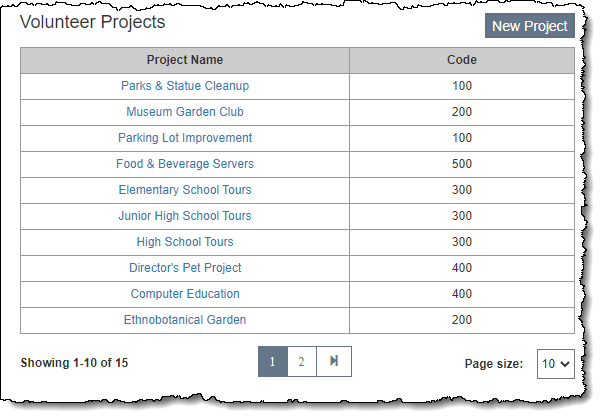This screenshot has width=603, height=418.
Task: Sort by Project Name column header
Action: [185, 60]
